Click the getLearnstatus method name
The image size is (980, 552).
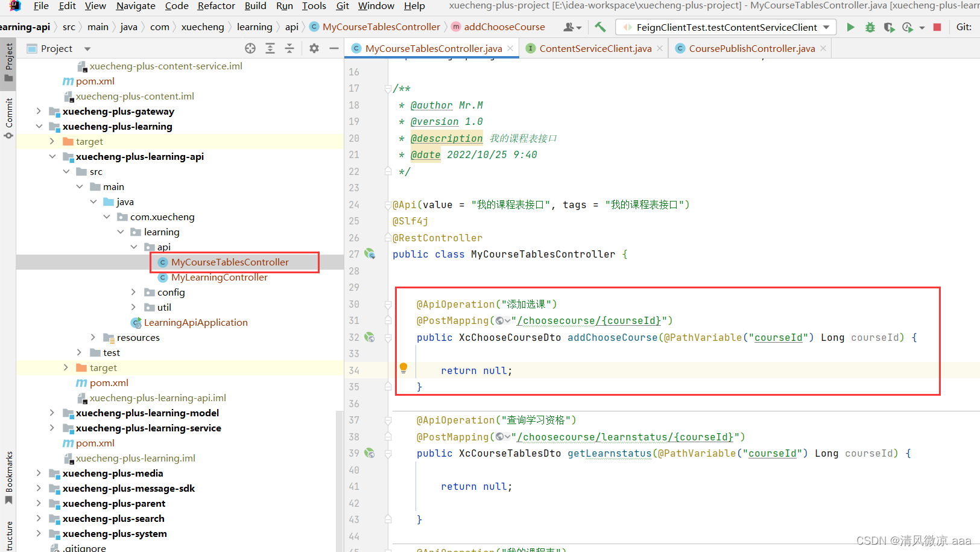click(609, 453)
